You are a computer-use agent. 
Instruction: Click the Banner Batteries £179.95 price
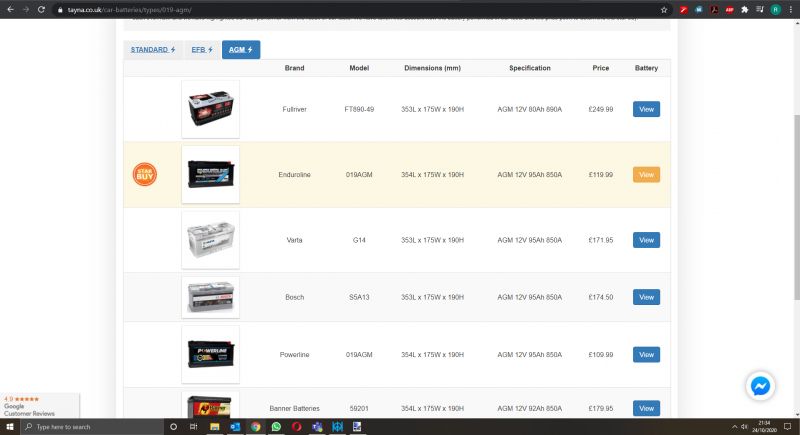click(601, 408)
